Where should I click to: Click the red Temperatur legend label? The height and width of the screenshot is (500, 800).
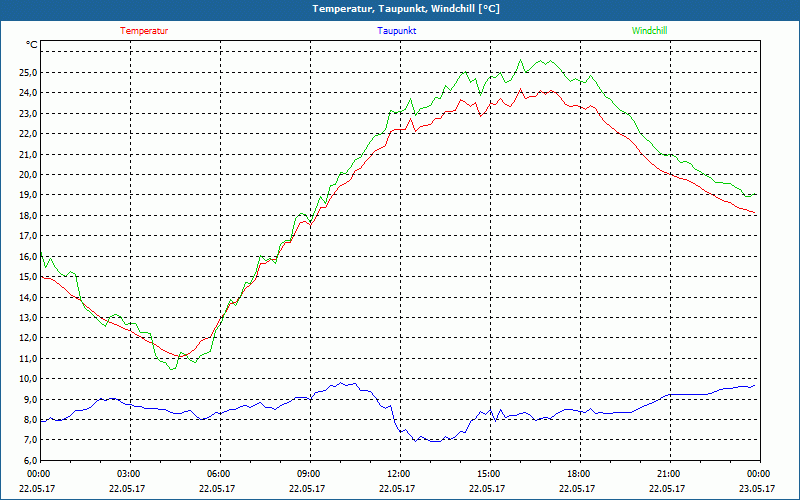144,31
